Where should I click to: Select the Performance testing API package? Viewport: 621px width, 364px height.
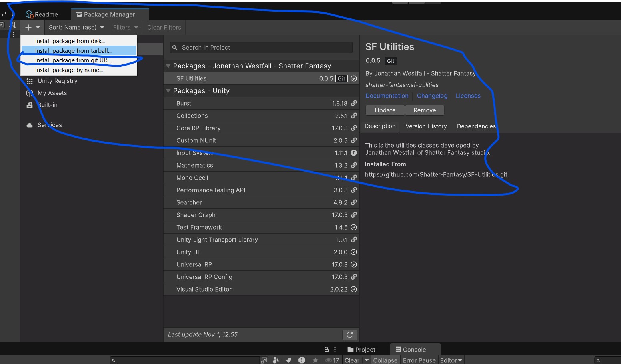coord(261,190)
